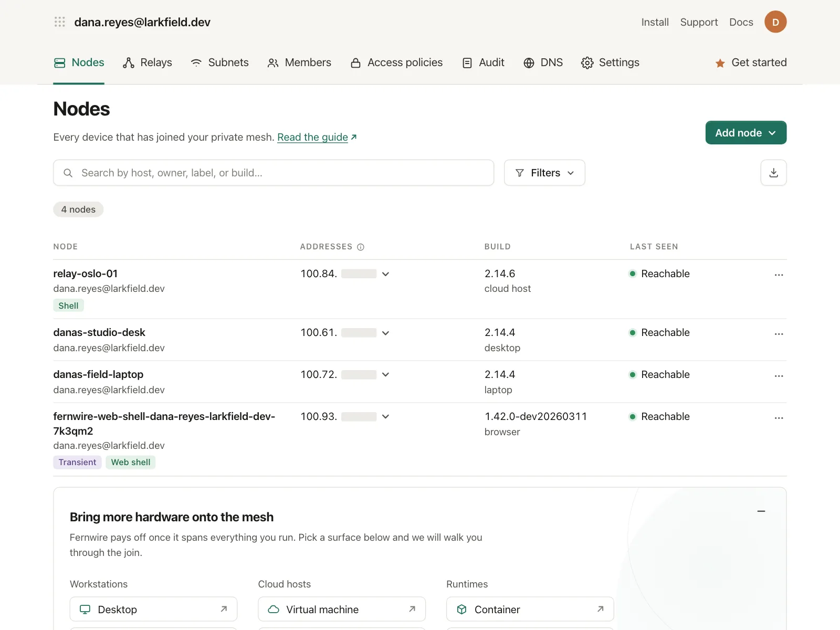Click the Container cube icon
This screenshot has width=840, height=630.
click(461, 610)
